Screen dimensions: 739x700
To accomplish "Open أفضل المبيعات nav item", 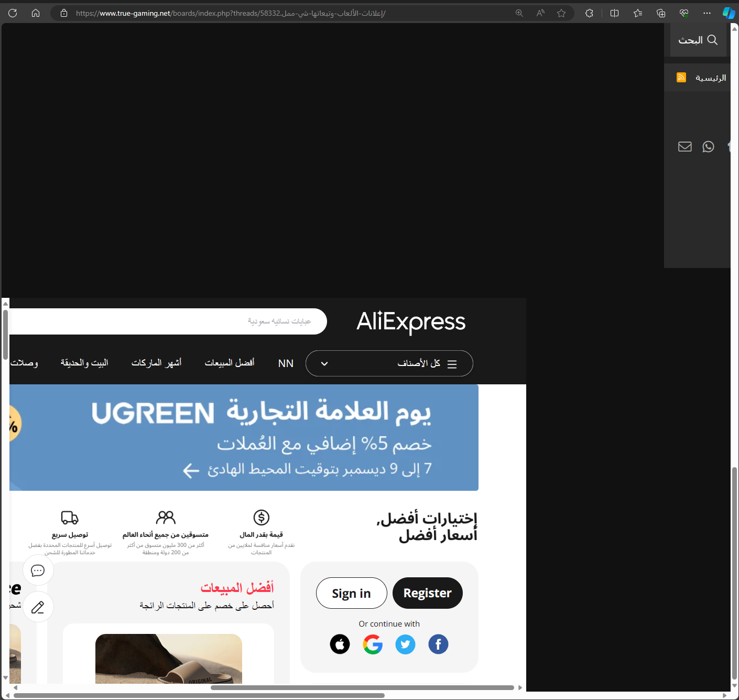I will pos(230,363).
